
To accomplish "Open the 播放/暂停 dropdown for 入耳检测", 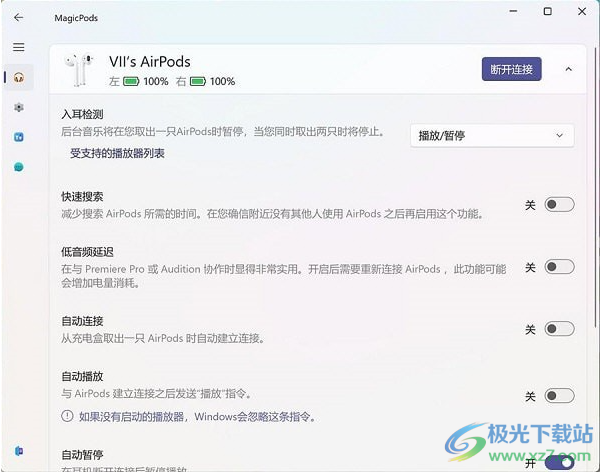I will (x=492, y=135).
